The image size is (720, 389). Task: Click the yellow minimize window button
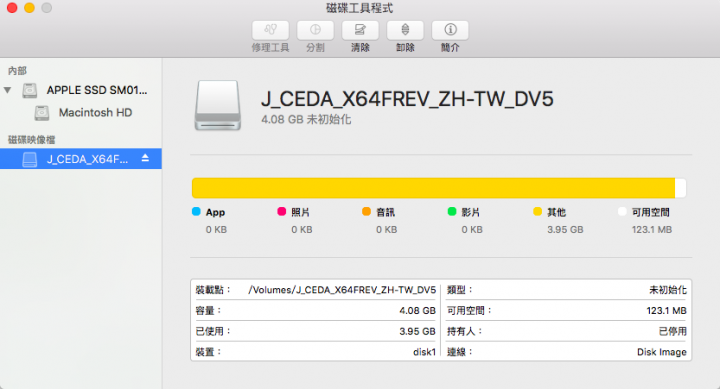(x=29, y=8)
